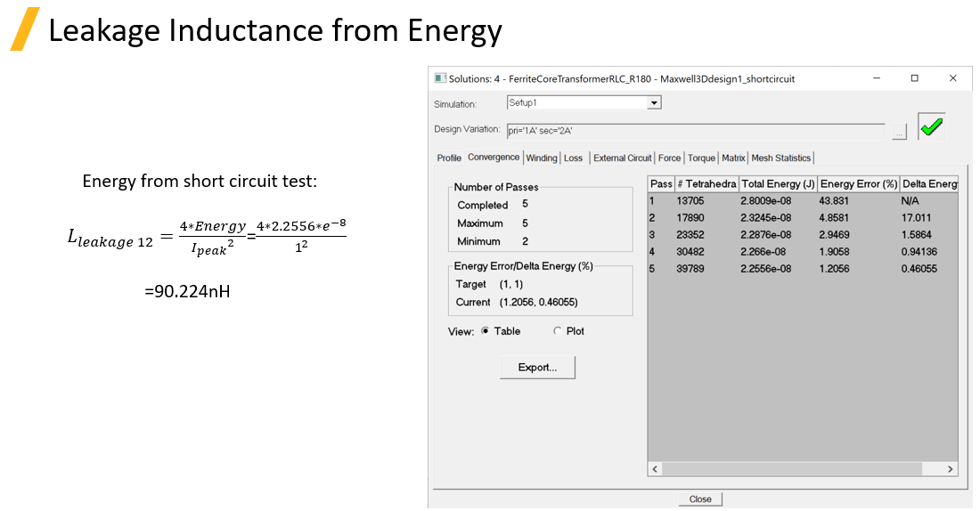The width and height of the screenshot is (980, 511).
Task: Select the Table view radio button
Action: [x=486, y=331]
